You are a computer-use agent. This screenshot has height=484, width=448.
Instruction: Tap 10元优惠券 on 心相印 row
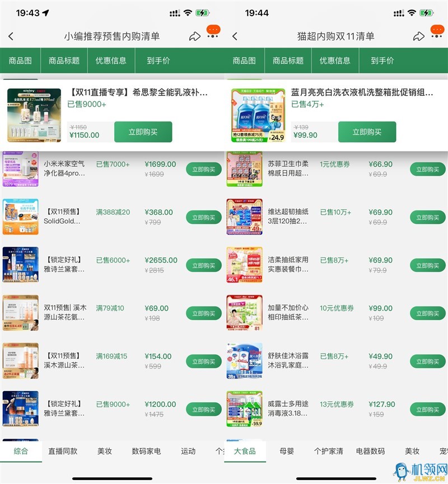click(x=337, y=308)
